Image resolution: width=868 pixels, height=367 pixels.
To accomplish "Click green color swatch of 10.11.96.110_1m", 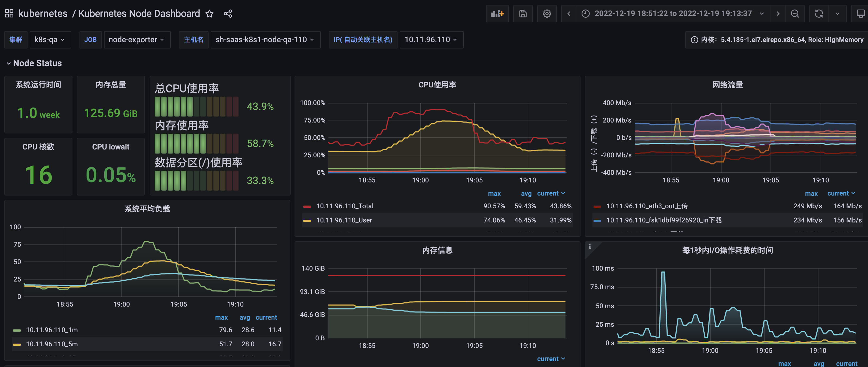I will (x=17, y=330).
